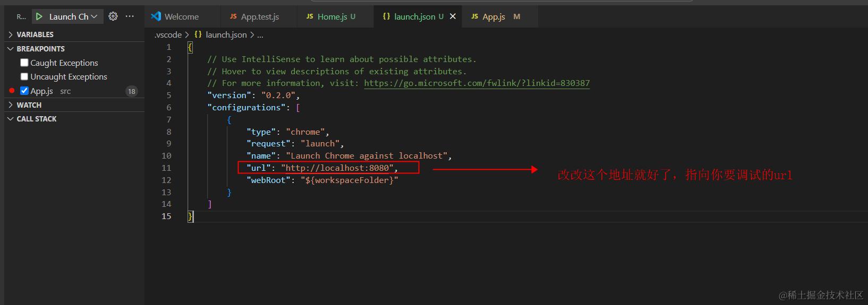Click the http://localhost:8080 url value
This screenshot has width=868, height=305.
click(x=337, y=168)
